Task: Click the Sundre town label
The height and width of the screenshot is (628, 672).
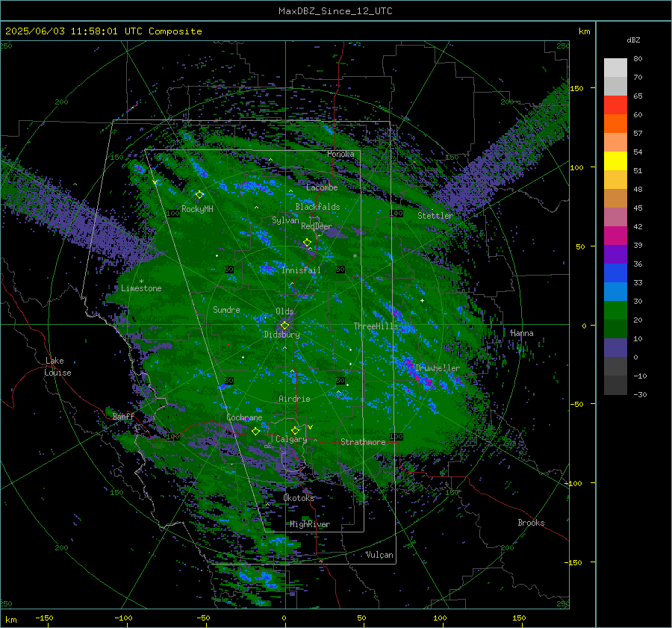Action: pos(226,310)
